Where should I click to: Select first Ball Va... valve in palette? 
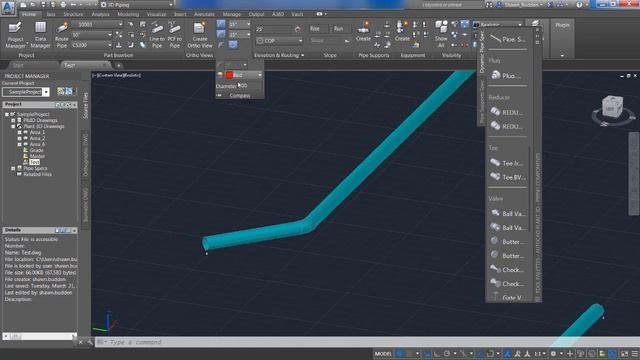pyautogui.click(x=507, y=213)
